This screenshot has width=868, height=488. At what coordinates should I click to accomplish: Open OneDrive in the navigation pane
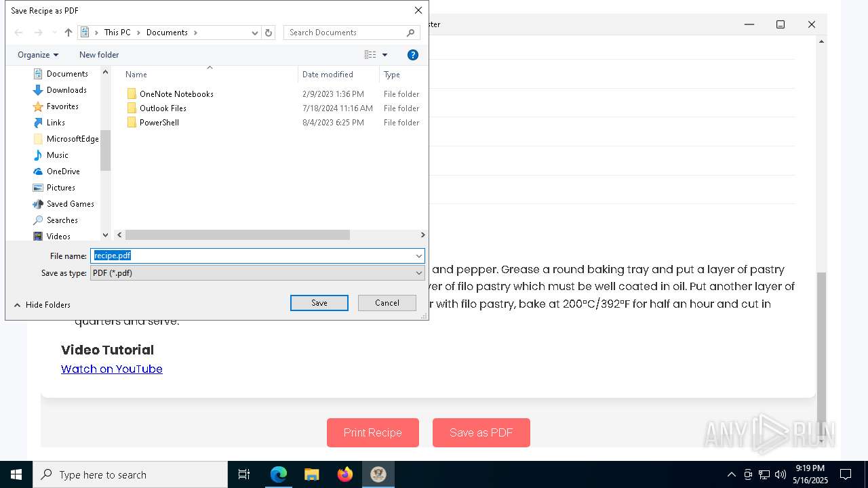[63, 171]
